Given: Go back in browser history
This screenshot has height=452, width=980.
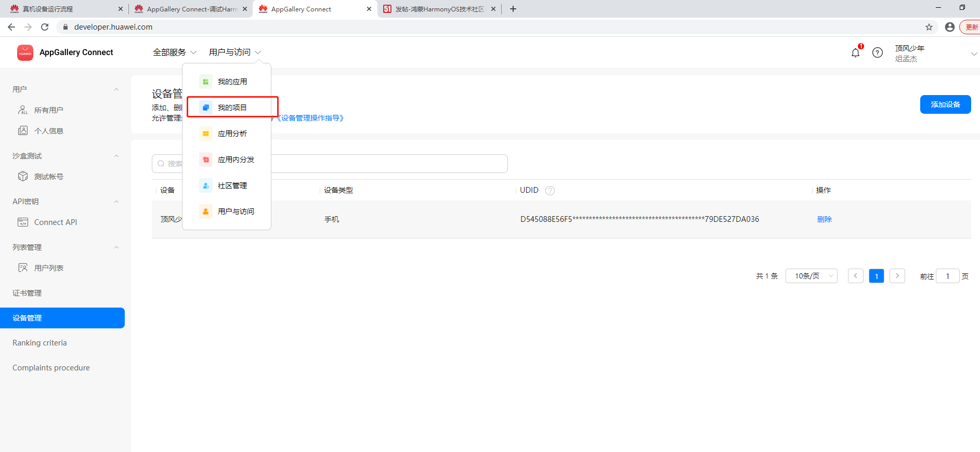Looking at the screenshot, I should pos(11,27).
